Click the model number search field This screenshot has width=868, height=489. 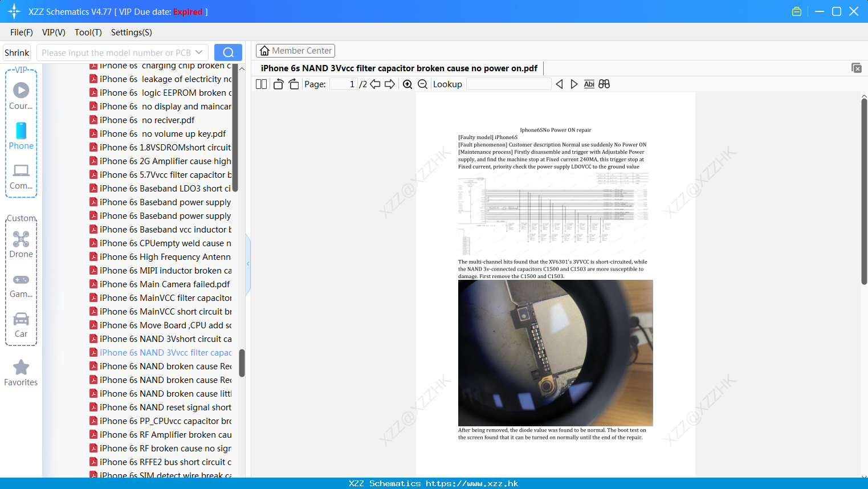(x=116, y=52)
